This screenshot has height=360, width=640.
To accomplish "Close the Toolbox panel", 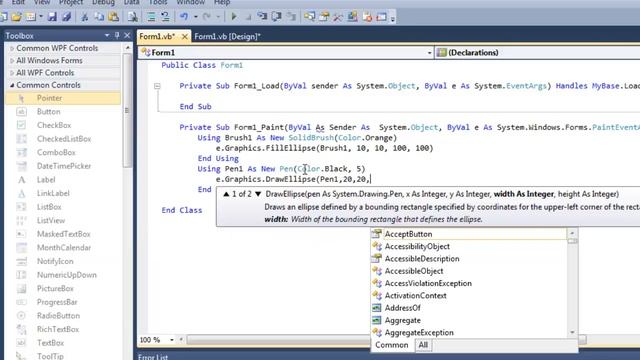I will tap(127, 36).
